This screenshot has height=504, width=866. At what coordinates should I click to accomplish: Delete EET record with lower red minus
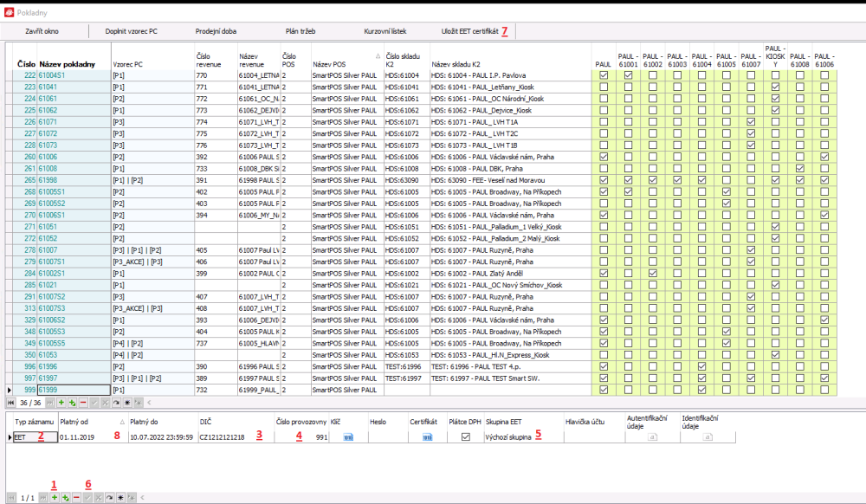pyautogui.click(x=77, y=497)
